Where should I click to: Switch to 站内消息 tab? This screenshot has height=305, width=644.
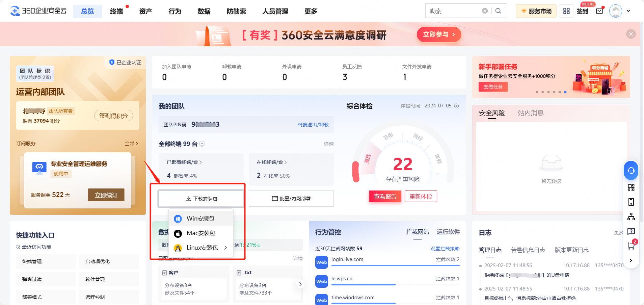pyautogui.click(x=531, y=113)
